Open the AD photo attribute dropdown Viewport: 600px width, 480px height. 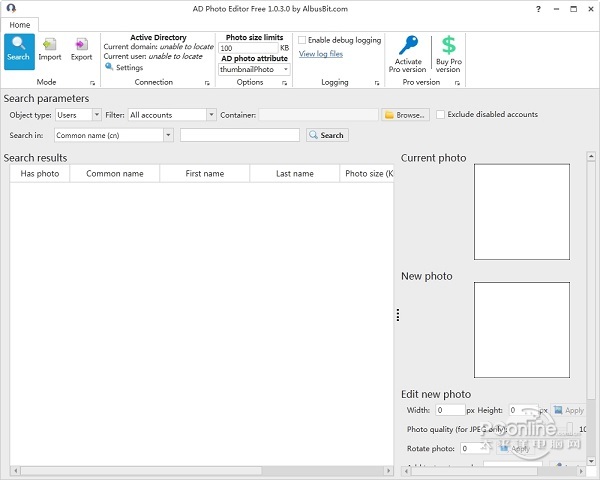coord(254,70)
